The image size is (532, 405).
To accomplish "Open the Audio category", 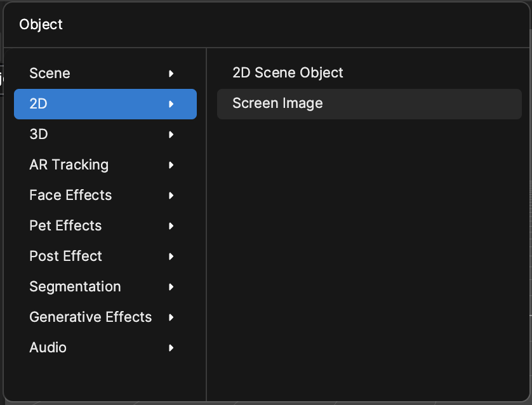I will [x=105, y=348].
